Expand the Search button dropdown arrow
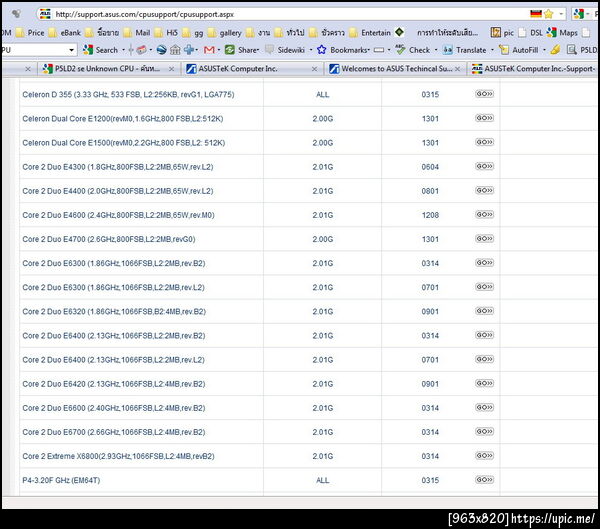 point(123,50)
